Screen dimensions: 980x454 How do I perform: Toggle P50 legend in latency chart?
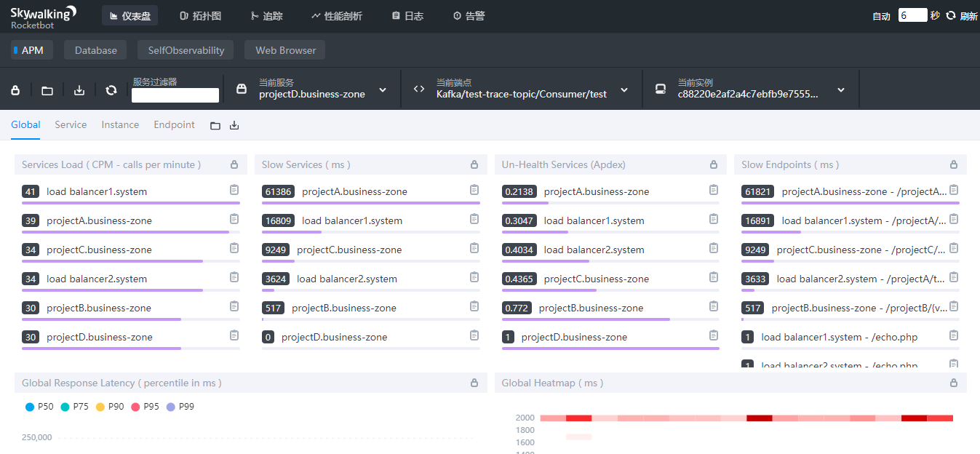39,407
